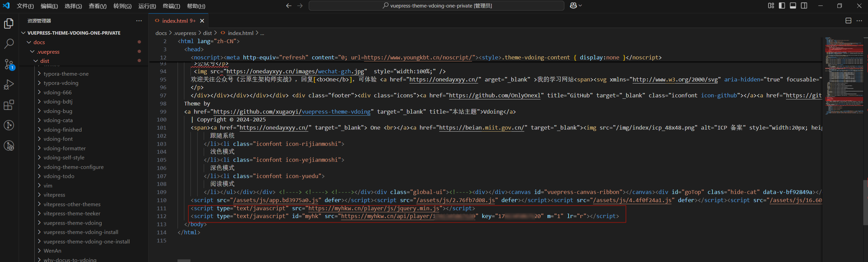This screenshot has height=262, width=868.
Task: Open the Extensions view
Action: [9, 105]
